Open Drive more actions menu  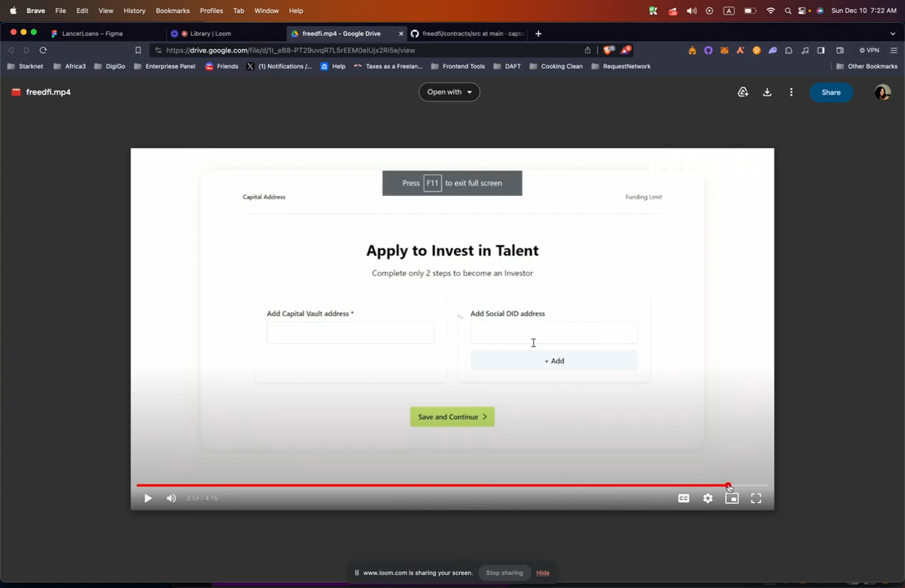click(791, 91)
